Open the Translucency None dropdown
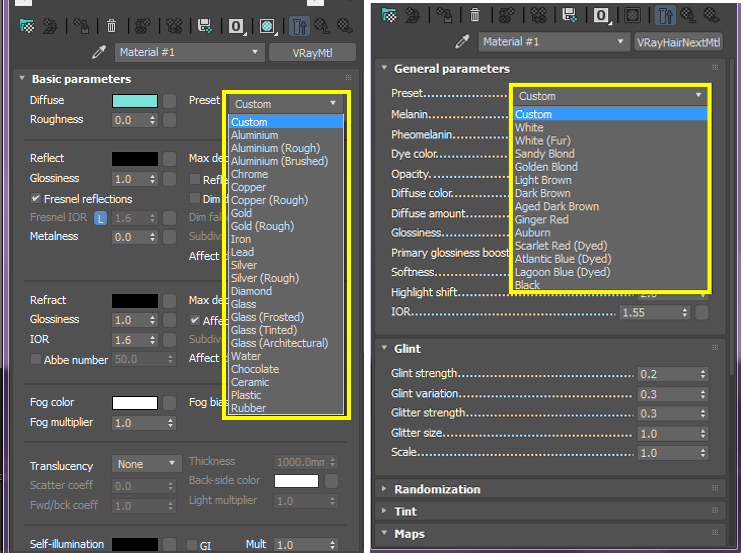The height and width of the screenshot is (553, 743). pyautogui.click(x=146, y=464)
